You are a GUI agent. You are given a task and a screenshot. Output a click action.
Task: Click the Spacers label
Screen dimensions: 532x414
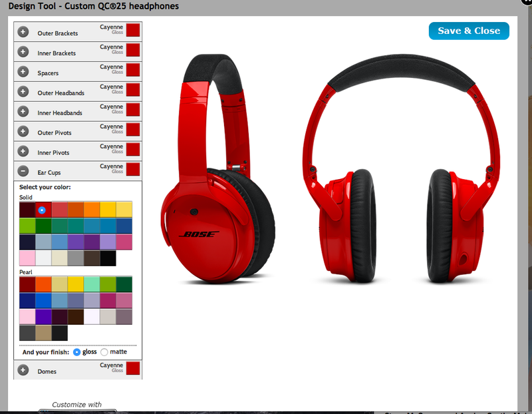[48, 73]
